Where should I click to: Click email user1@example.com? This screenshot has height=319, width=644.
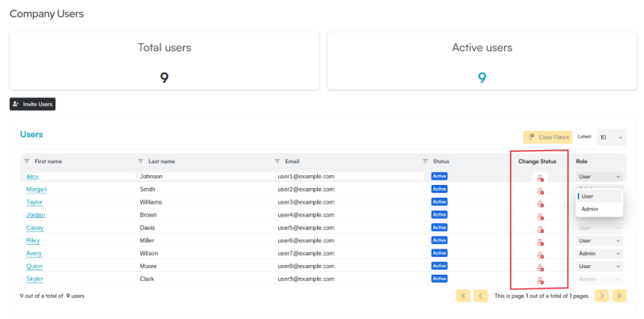pyautogui.click(x=306, y=177)
